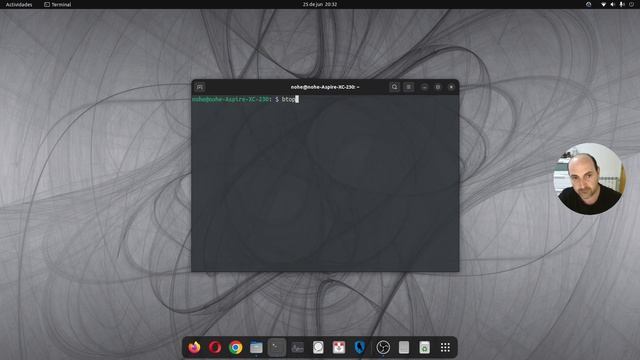Launch Firefox from the dock
Screen dimensions: 640x360
click(195, 347)
